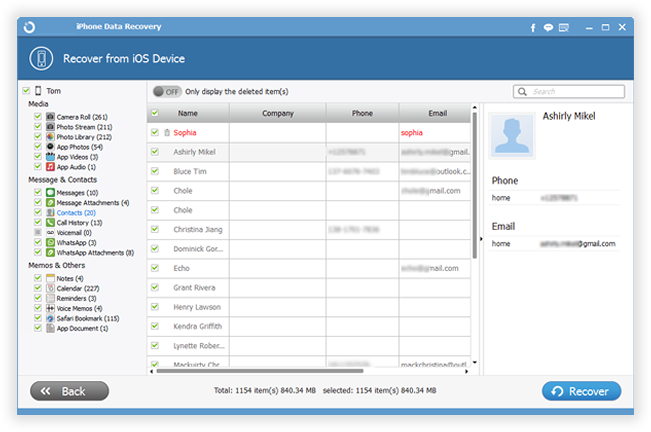
Task: Click the Safari Bookmark icon
Action: [50, 318]
